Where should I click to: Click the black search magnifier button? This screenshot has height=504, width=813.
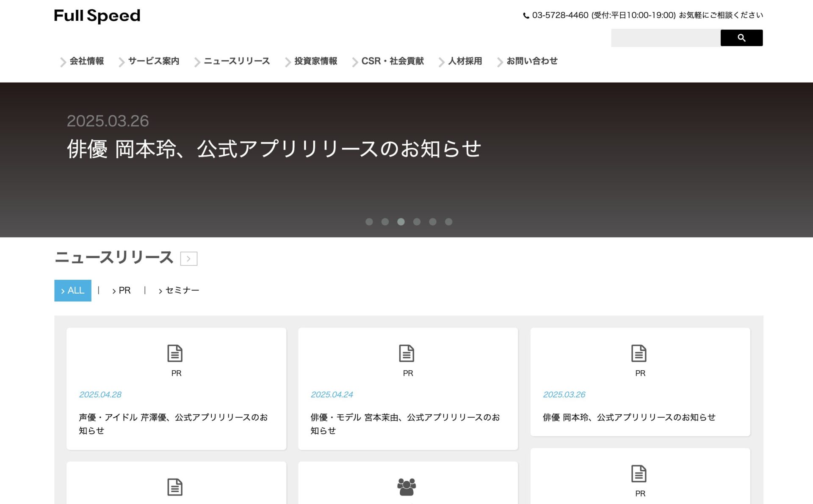point(741,38)
